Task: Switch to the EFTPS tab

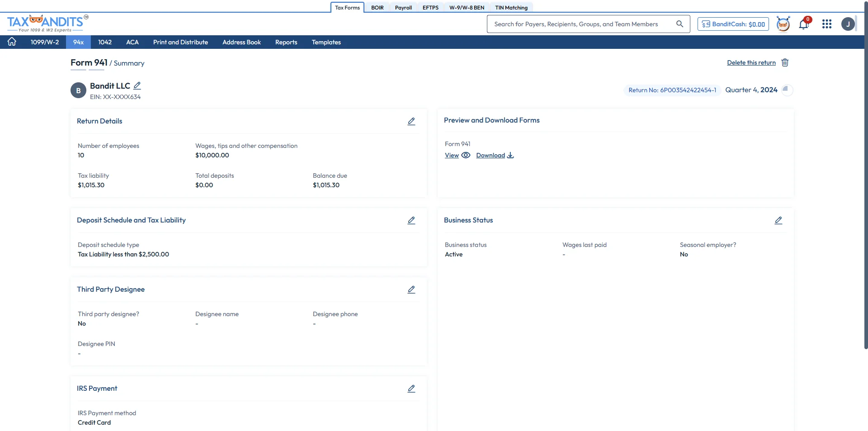Action: point(430,8)
